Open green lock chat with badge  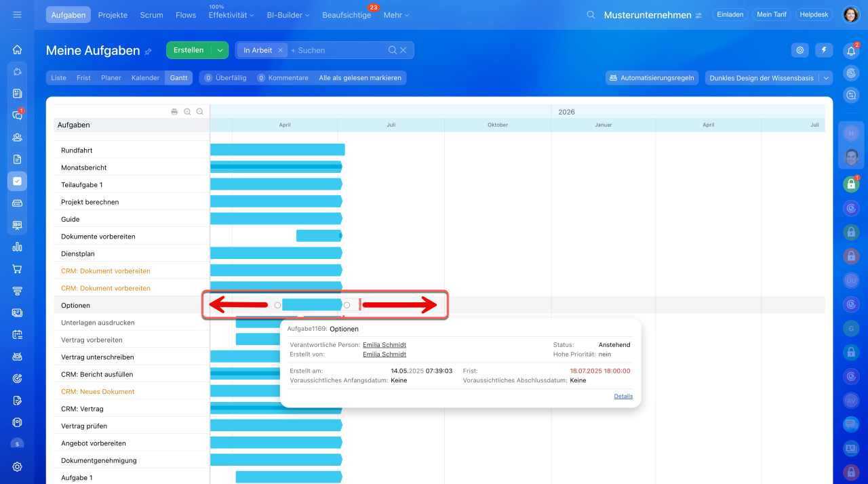(x=851, y=183)
